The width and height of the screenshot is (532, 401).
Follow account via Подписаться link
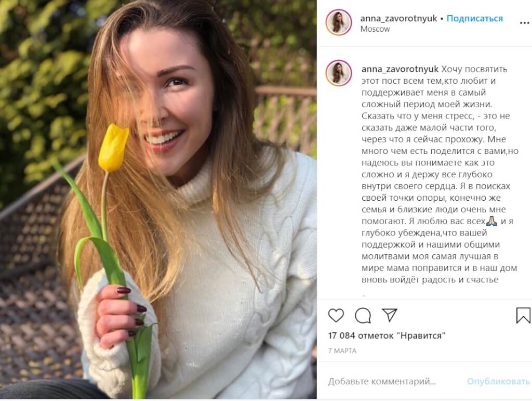click(475, 18)
